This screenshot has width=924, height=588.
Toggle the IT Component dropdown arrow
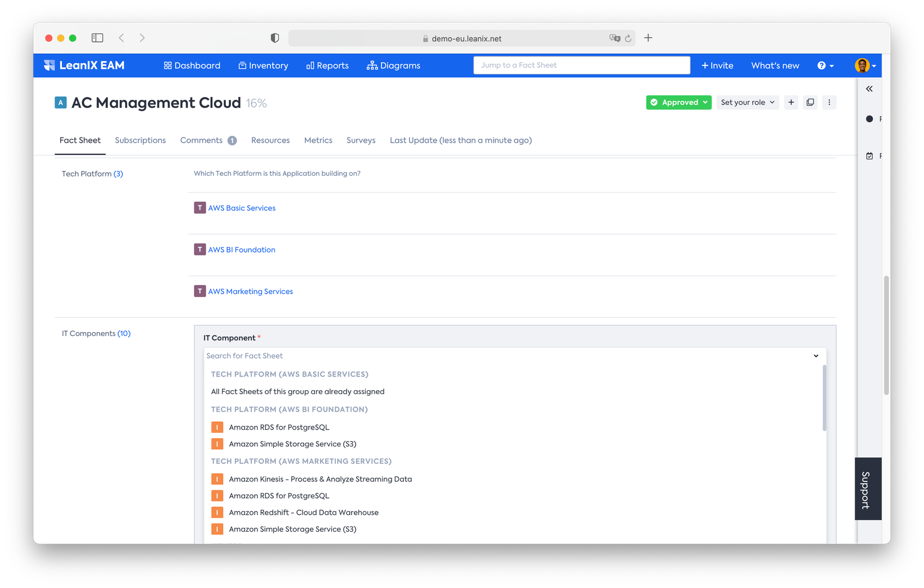pos(816,356)
